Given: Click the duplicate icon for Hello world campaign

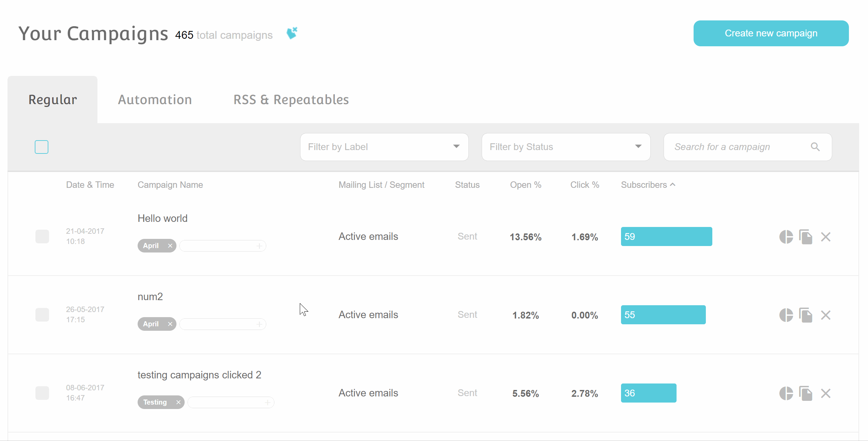Looking at the screenshot, I should [x=806, y=236].
